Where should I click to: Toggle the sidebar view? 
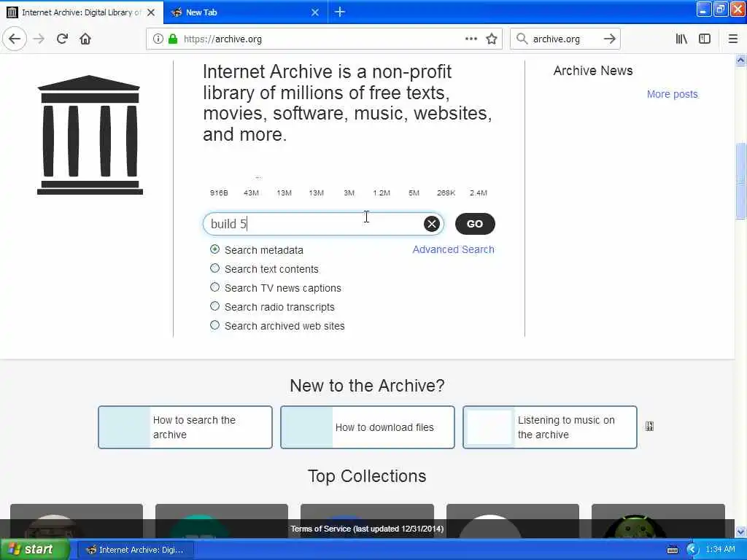pos(705,39)
